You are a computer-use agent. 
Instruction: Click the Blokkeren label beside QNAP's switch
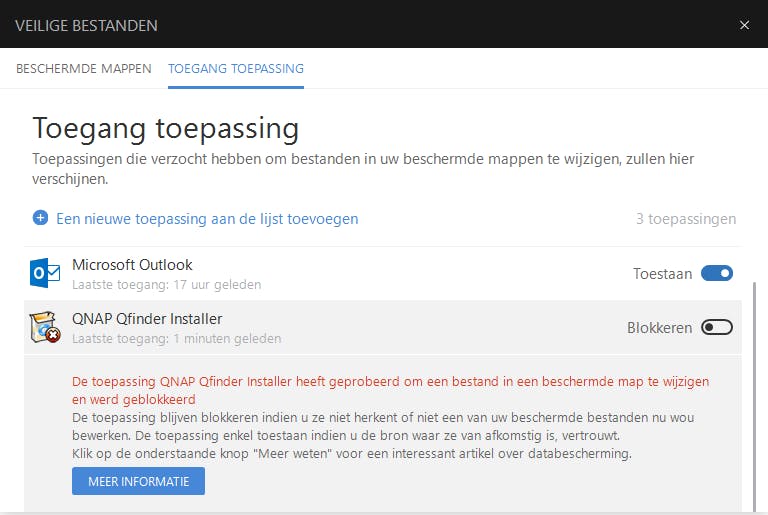pos(659,327)
